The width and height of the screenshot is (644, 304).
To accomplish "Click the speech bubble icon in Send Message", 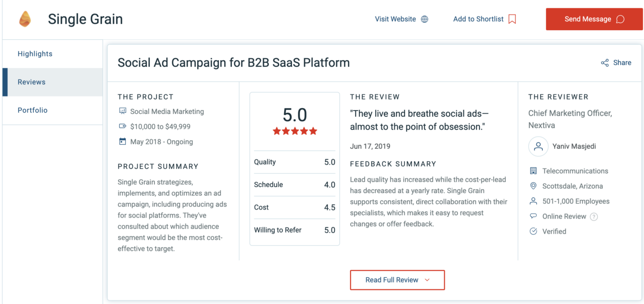I will (x=620, y=19).
